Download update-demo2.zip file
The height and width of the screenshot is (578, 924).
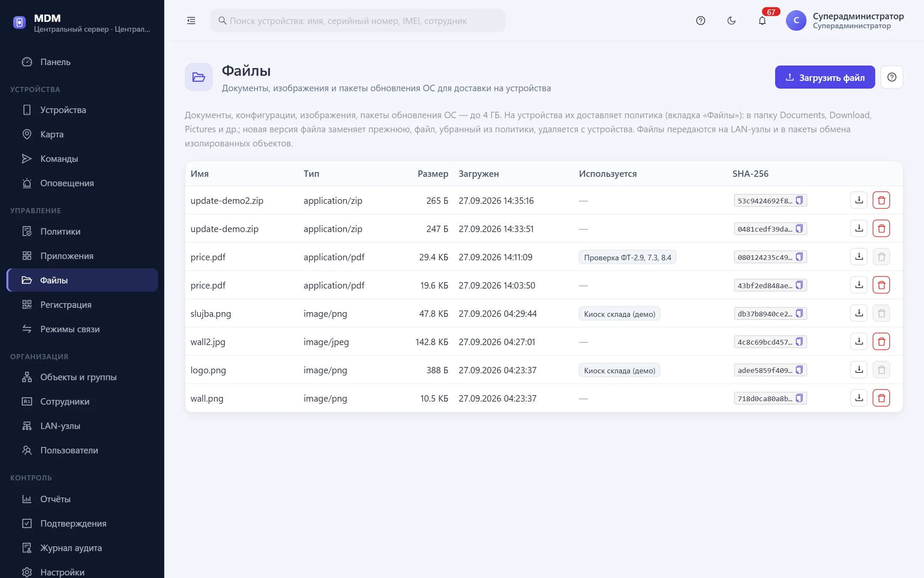(x=859, y=200)
